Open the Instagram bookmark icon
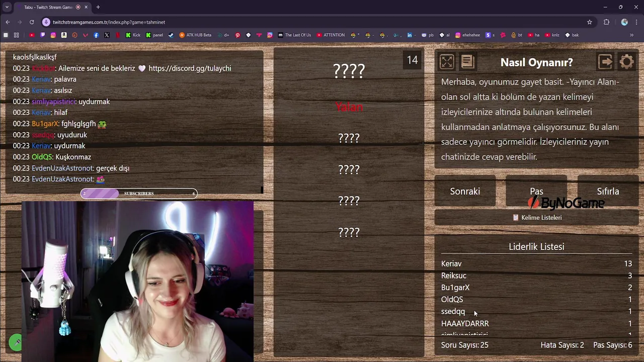The height and width of the screenshot is (362, 644). click(x=53, y=35)
